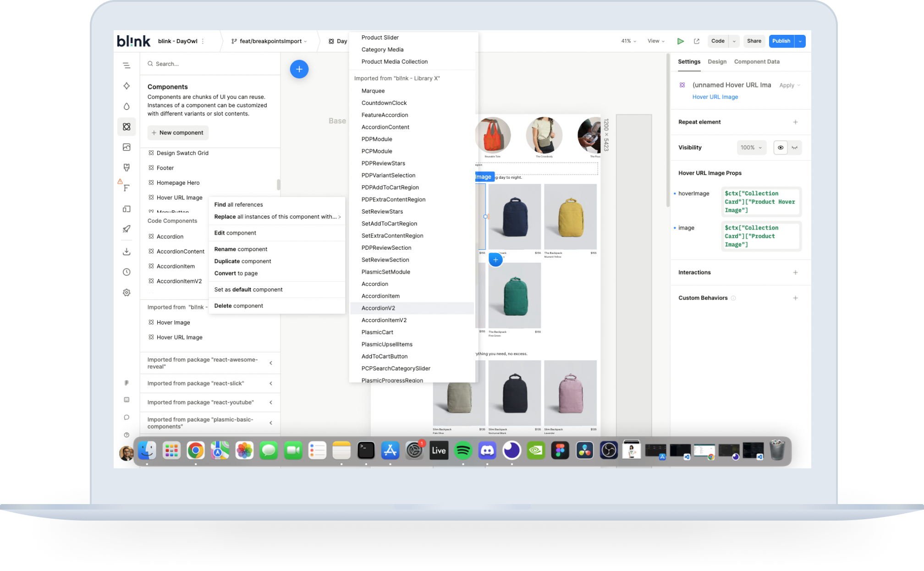Open the Code button dropdown arrow
The image size is (924, 571).
[x=734, y=41]
